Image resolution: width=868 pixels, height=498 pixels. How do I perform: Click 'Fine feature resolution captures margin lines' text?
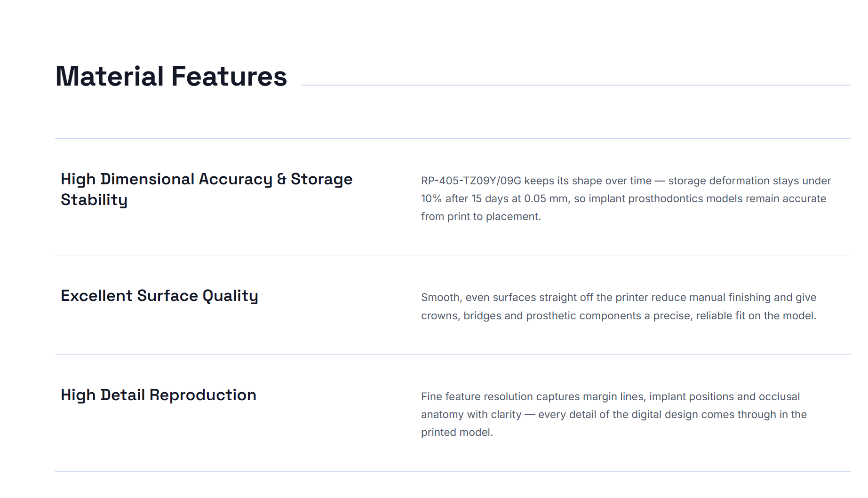coord(533,396)
